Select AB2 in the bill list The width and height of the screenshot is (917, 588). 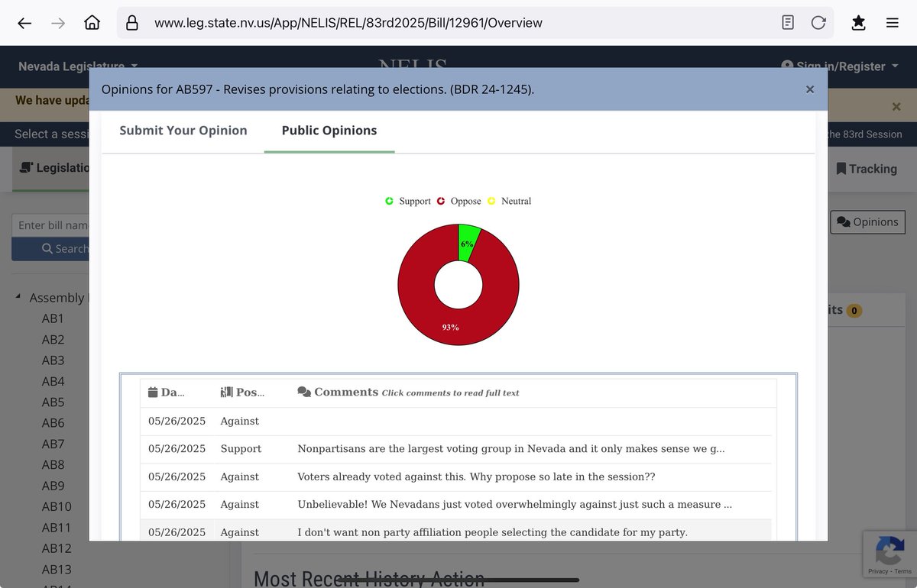[x=53, y=340]
